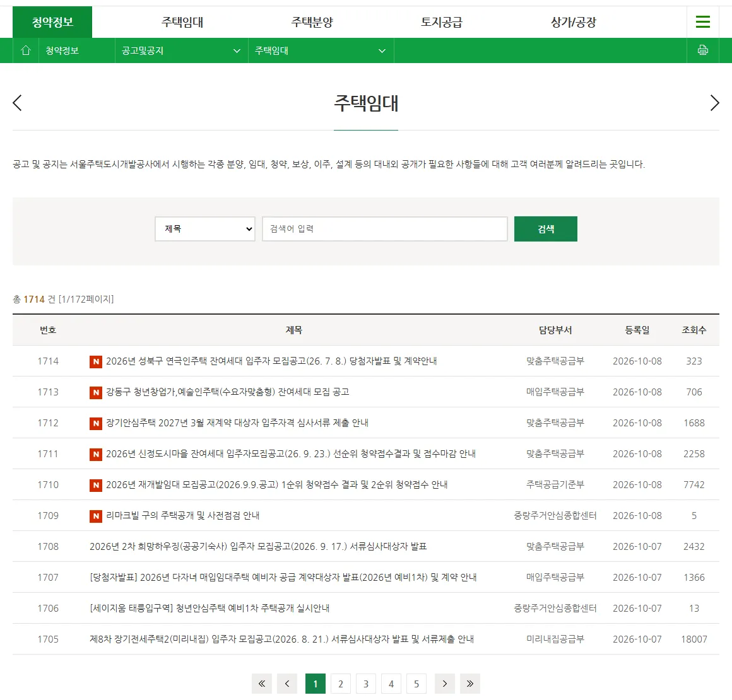Click the total count 1714 text
The image size is (732, 700).
34,299
